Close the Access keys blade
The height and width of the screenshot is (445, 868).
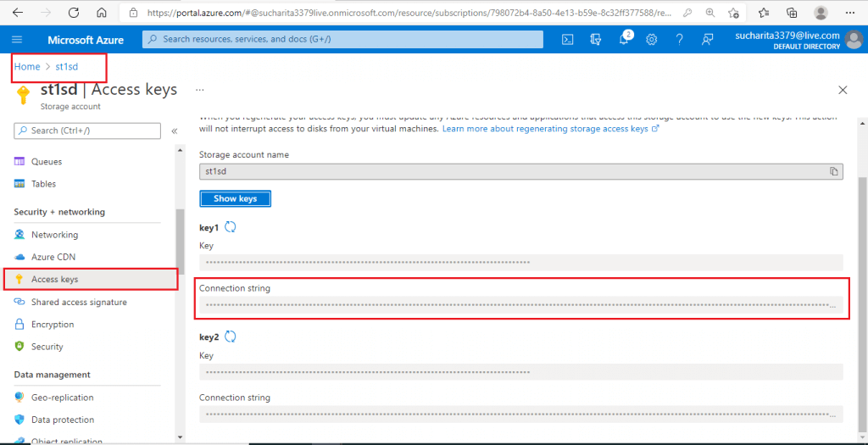(843, 90)
